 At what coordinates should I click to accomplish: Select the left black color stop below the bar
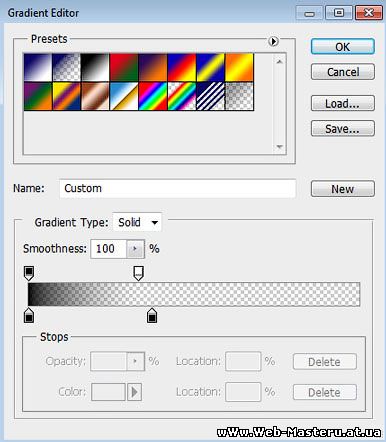point(29,315)
